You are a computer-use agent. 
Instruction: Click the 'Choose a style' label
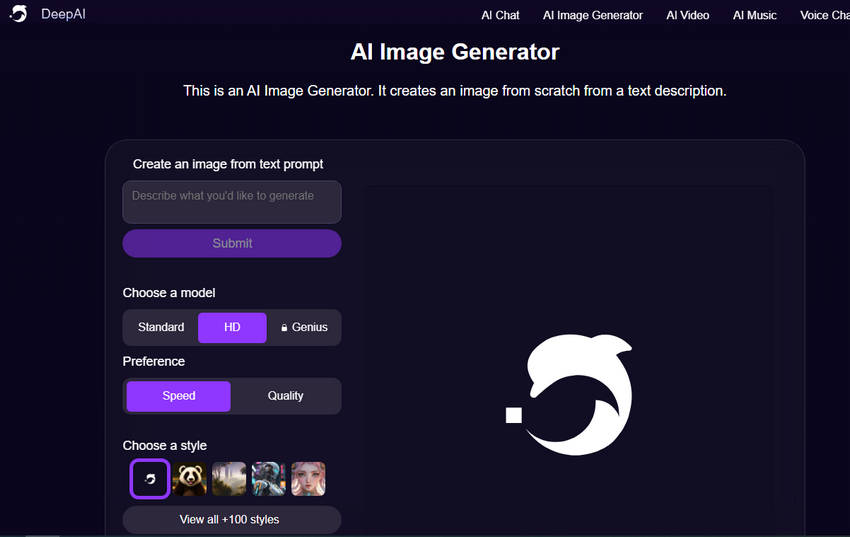(165, 445)
